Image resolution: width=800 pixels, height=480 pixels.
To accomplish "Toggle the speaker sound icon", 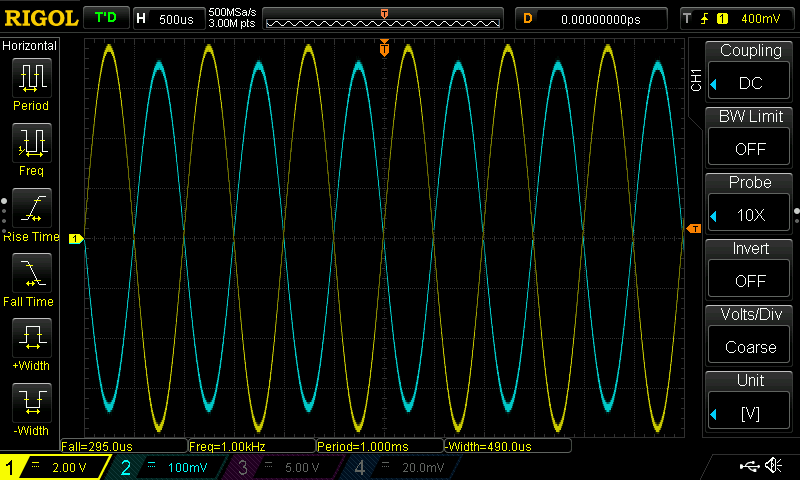I will (x=773, y=465).
